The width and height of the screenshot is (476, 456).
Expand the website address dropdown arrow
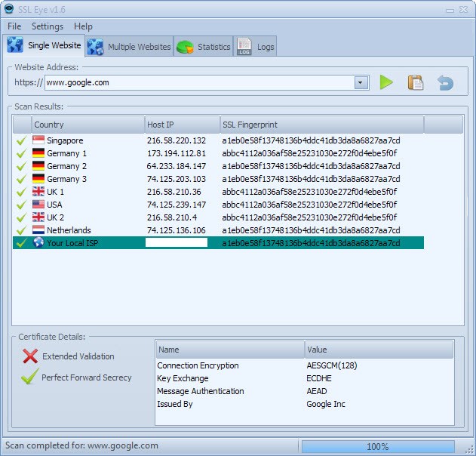pos(361,82)
